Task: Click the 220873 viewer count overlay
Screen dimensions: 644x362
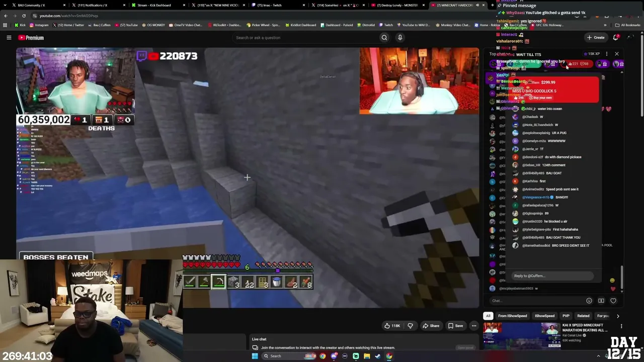Action: point(179,56)
